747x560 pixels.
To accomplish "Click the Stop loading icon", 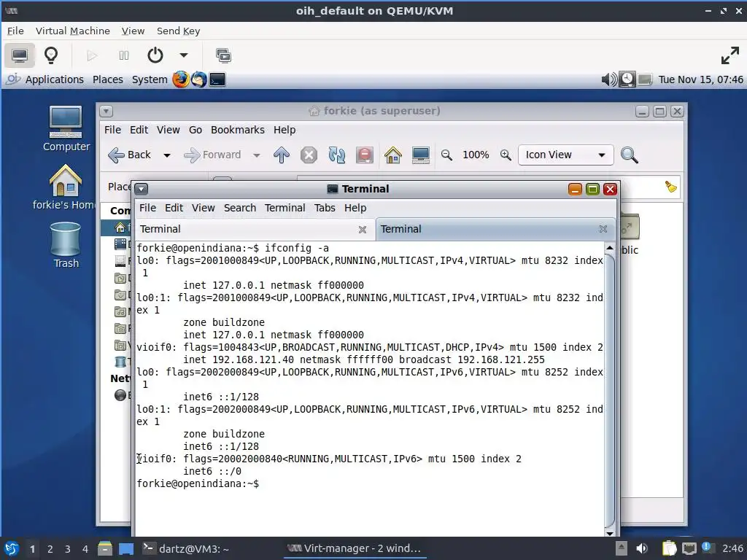I will (309, 155).
